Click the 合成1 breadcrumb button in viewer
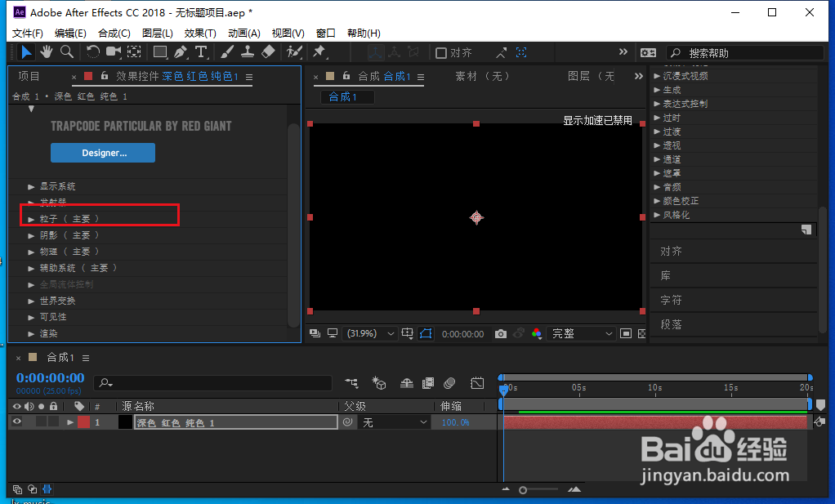835x504 pixels. click(x=347, y=97)
